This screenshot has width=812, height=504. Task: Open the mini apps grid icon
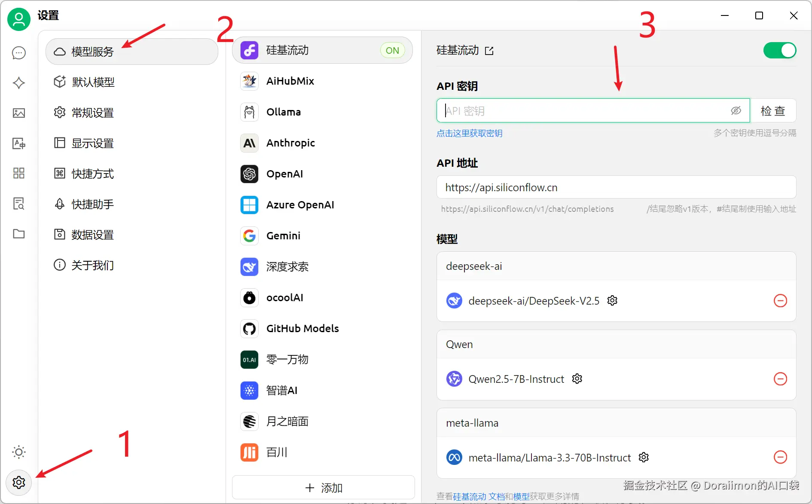[19, 173]
